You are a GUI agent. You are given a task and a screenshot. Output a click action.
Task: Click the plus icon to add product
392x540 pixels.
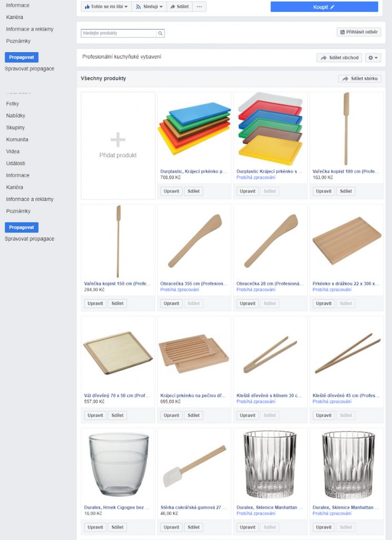click(118, 140)
